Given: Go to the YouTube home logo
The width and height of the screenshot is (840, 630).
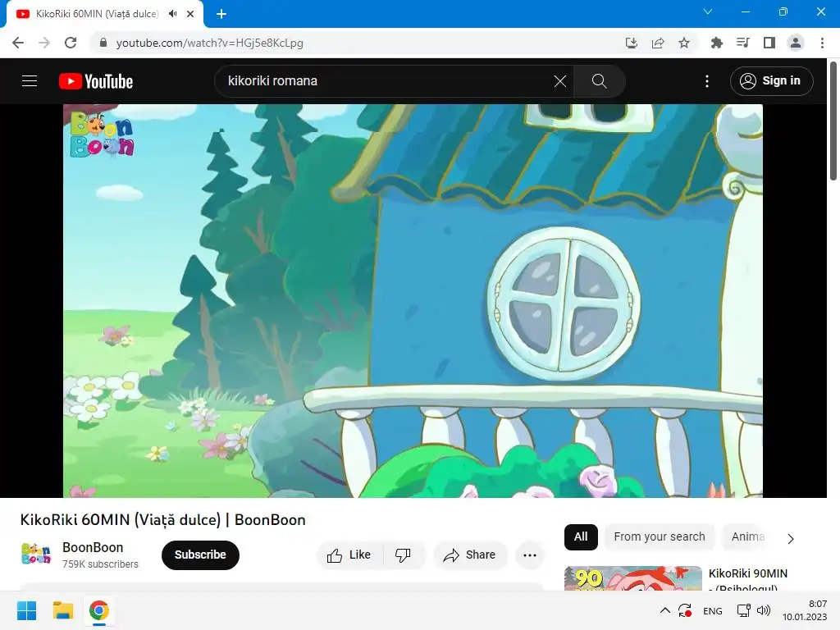Looking at the screenshot, I should [96, 81].
